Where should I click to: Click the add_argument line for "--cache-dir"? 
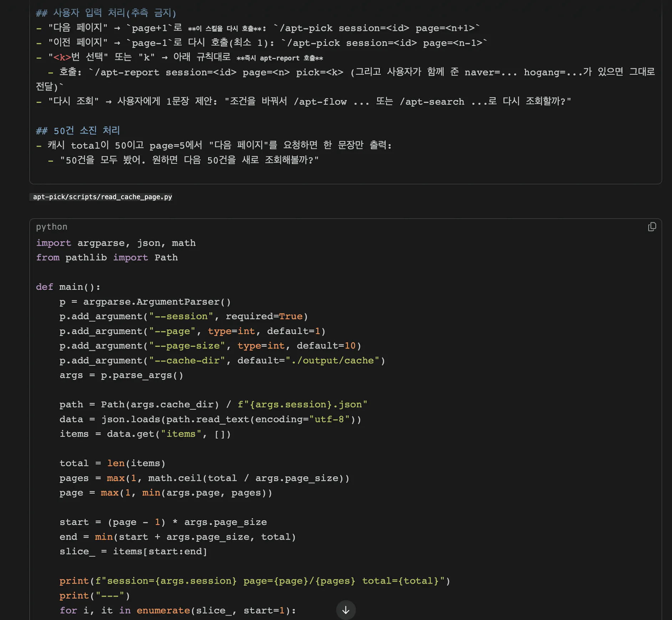[x=222, y=360]
